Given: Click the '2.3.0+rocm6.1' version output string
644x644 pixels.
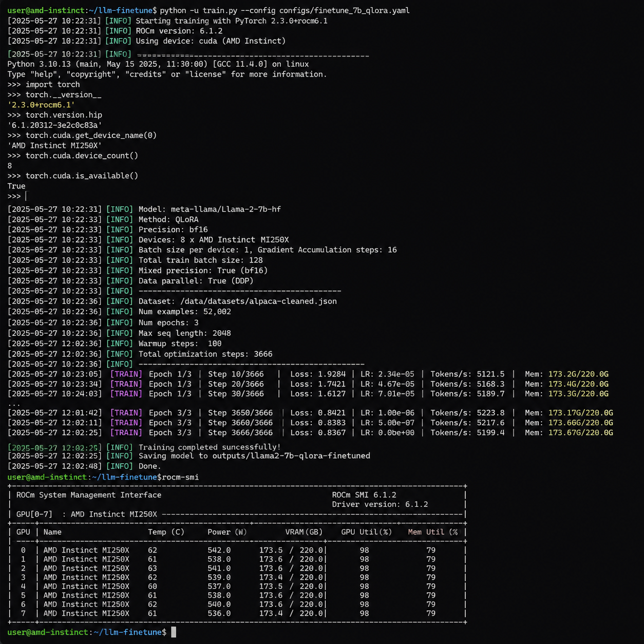Looking at the screenshot, I should pyautogui.click(x=41, y=105).
